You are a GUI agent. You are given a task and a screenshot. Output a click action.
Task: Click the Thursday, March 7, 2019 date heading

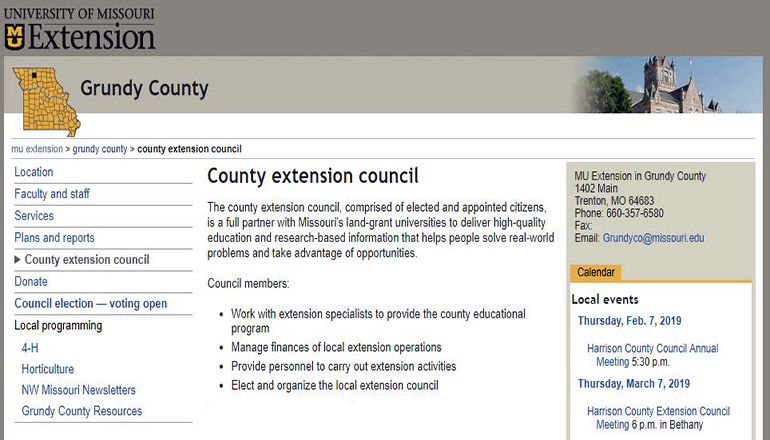[633, 384]
